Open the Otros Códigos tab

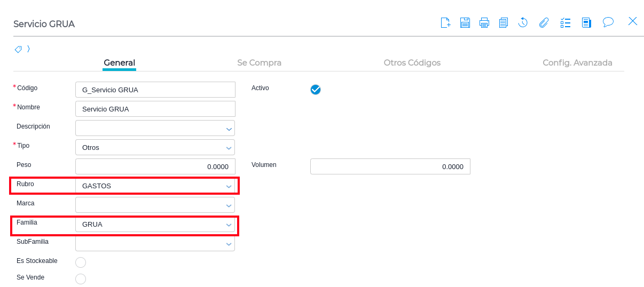coord(412,62)
